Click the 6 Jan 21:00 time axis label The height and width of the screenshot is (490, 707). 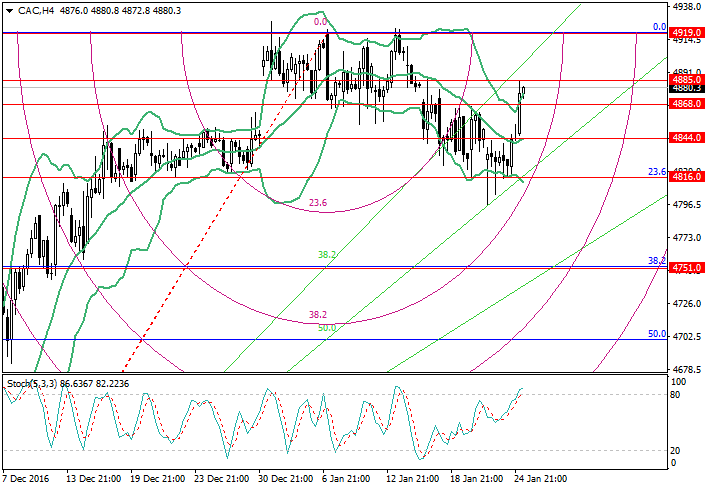click(346, 478)
